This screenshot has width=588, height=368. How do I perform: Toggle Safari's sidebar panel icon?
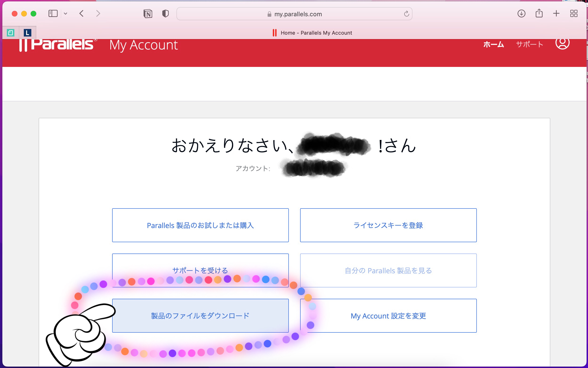pos(53,14)
